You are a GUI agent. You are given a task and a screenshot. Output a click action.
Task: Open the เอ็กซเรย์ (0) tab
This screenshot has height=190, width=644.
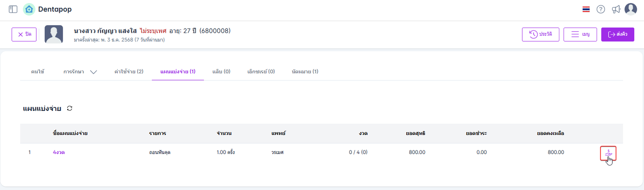pos(261,72)
